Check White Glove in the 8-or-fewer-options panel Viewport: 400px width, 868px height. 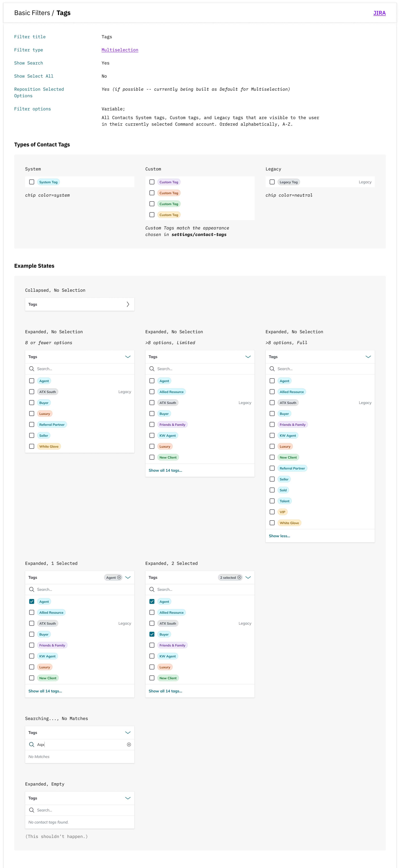32,446
